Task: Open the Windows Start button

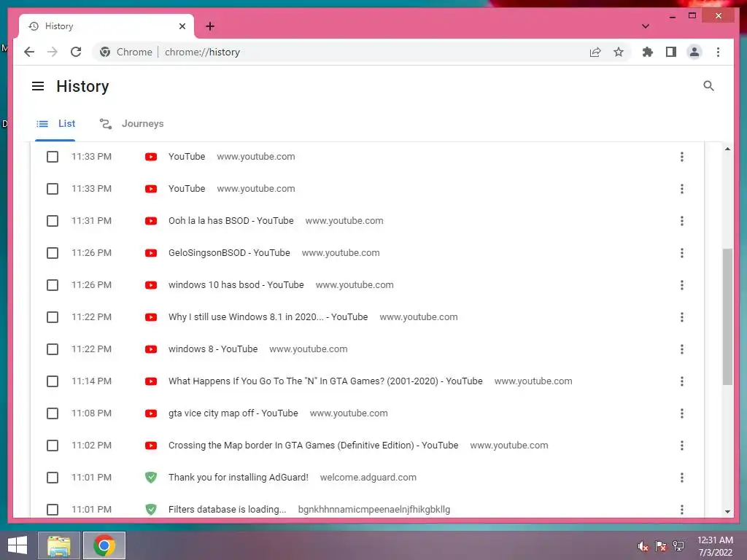Action: pos(18,545)
